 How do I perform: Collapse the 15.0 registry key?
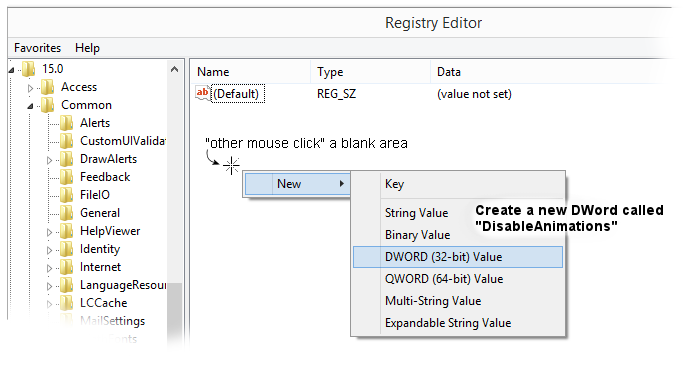coord(11,70)
